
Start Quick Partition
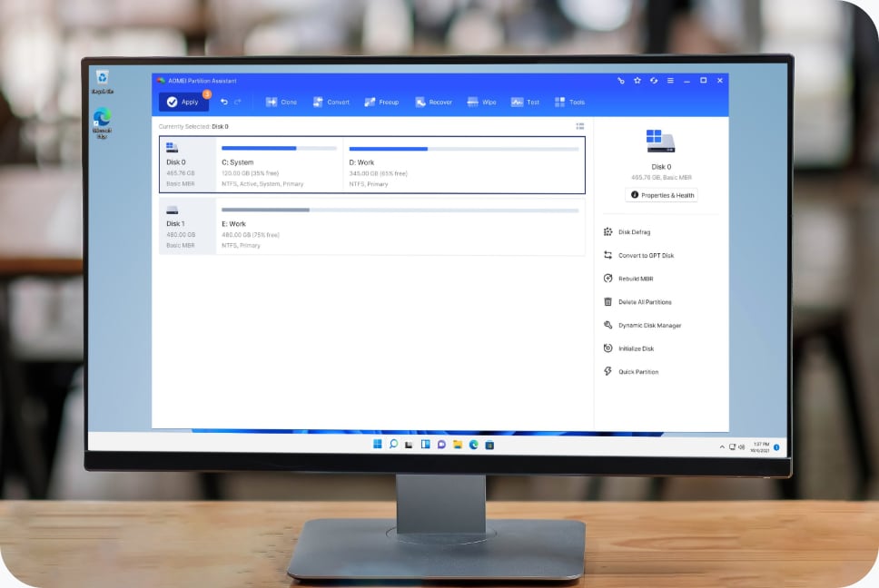631,372
